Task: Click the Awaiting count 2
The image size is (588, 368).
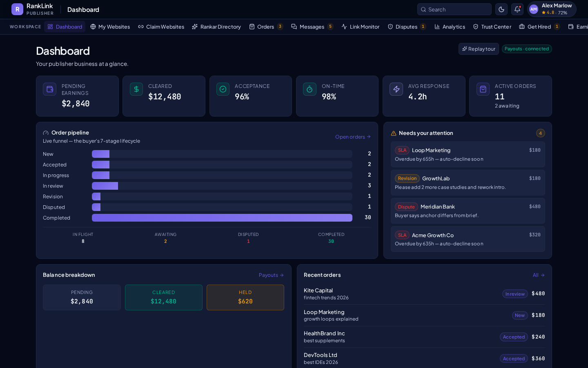Action: pyautogui.click(x=165, y=241)
